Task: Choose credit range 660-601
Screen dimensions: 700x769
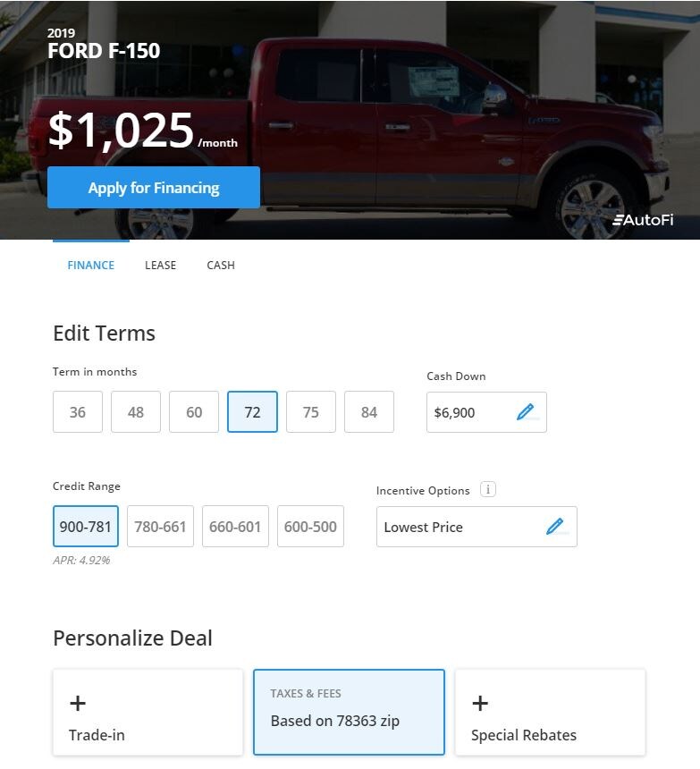Action: tap(235, 527)
